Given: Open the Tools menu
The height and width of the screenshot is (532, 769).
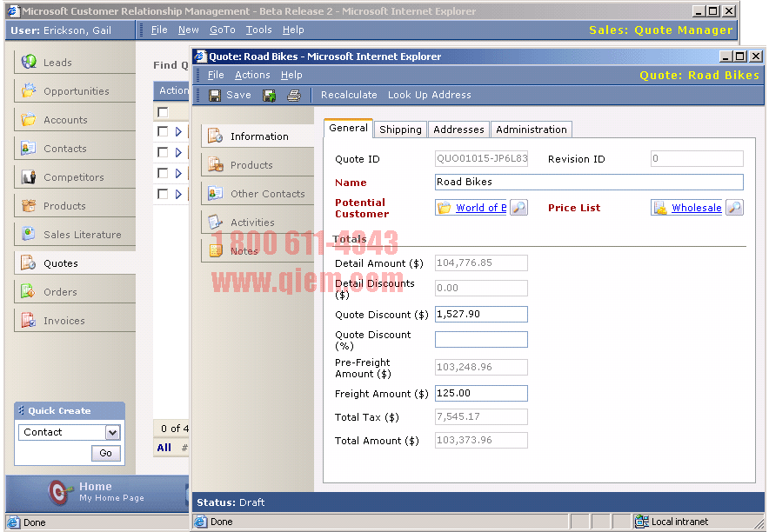Looking at the screenshot, I should click(258, 30).
